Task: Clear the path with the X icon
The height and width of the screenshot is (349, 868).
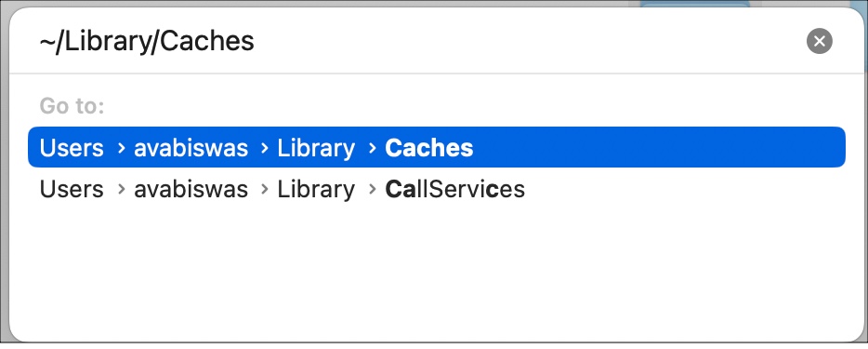Action: point(820,41)
